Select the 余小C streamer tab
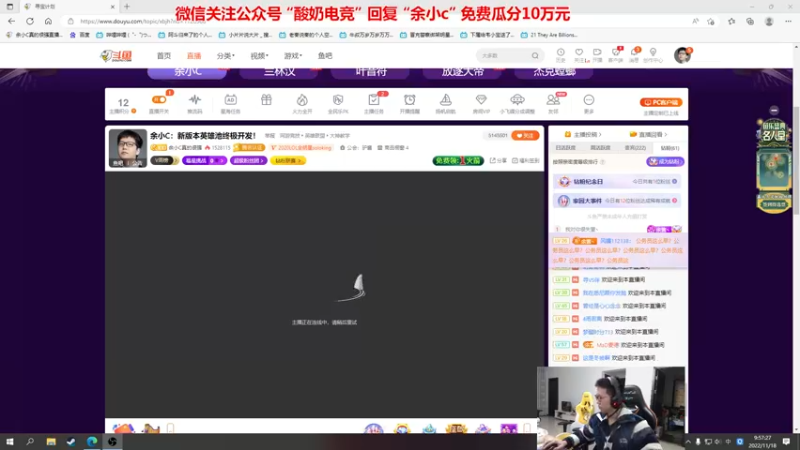The image size is (800, 450). point(187,72)
